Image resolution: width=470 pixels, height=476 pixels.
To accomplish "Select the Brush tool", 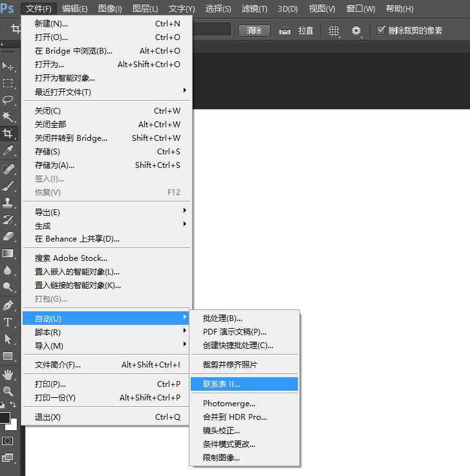I will (8, 185).
